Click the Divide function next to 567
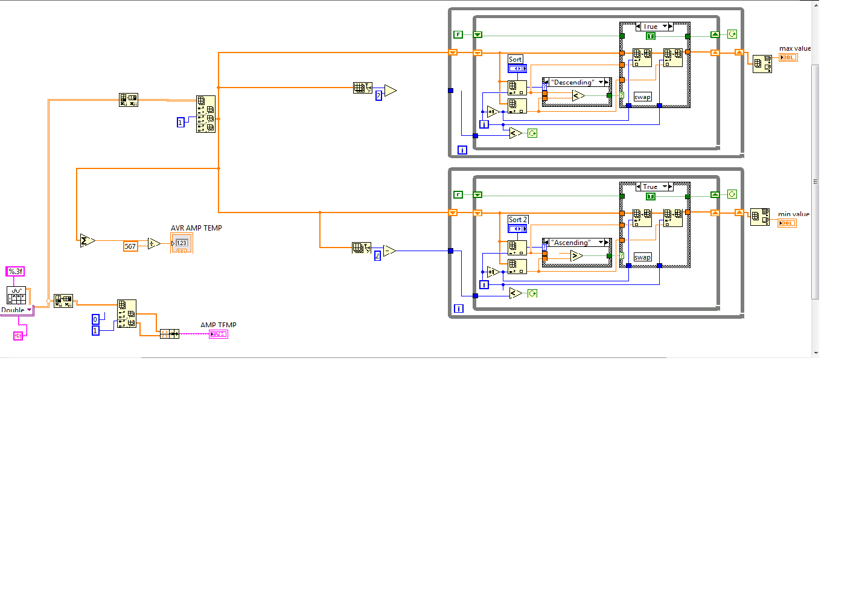868x614 pixels. (x=154, y=244)
